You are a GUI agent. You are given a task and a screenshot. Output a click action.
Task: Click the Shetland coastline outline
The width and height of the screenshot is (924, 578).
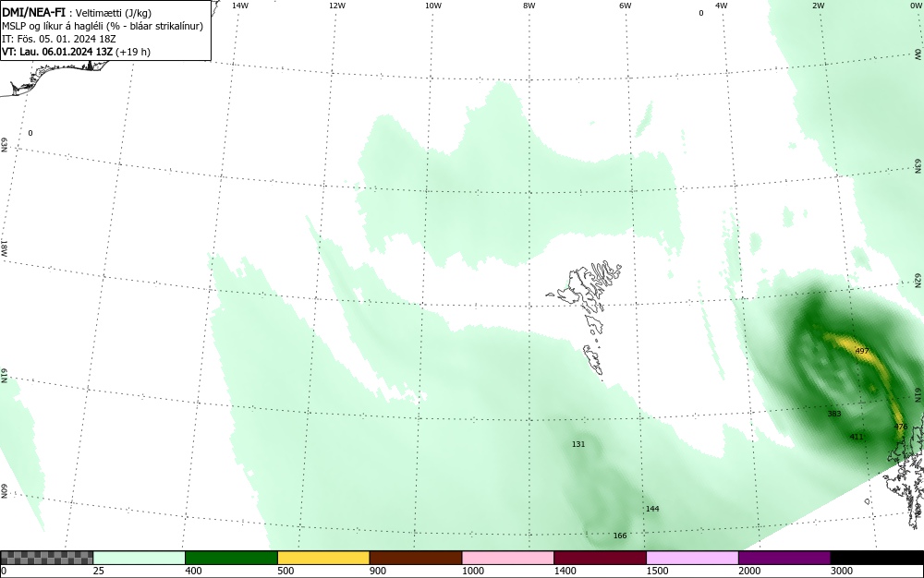click(x=905, y=471)
